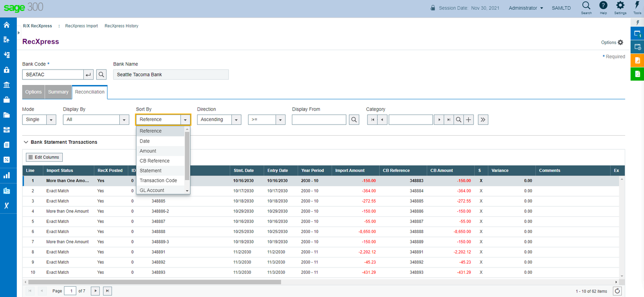Click the double chevron go button
This screenshot has height=297, width=644.
pyautogui.click(x=483, y=120)
